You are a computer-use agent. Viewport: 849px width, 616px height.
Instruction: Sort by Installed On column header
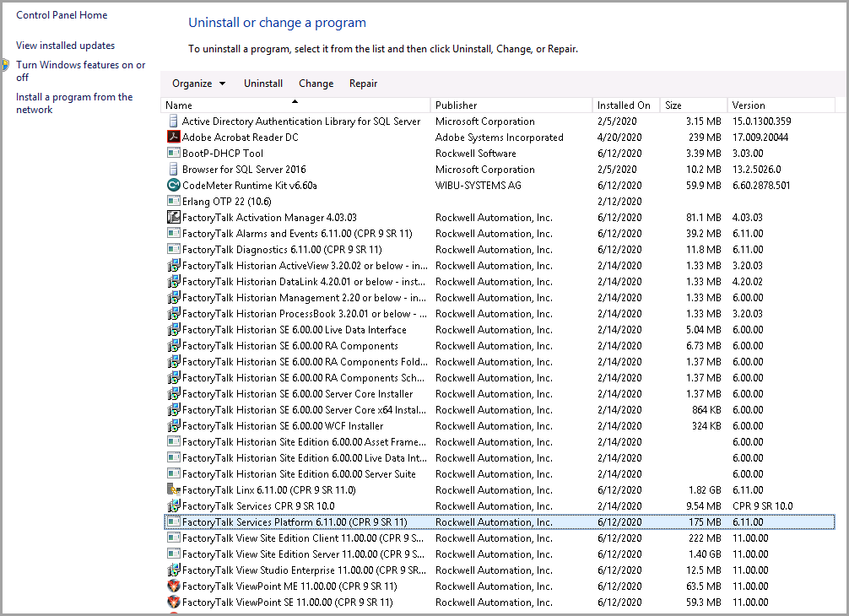pos(626,105)
